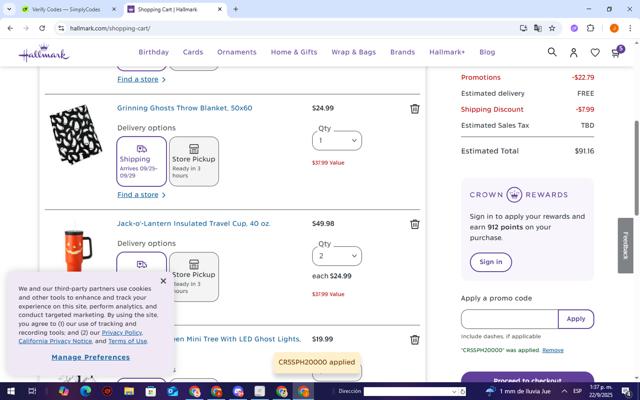Open Birthday menu
This screenshot has width=640, height=400.
tap(153, 52)
